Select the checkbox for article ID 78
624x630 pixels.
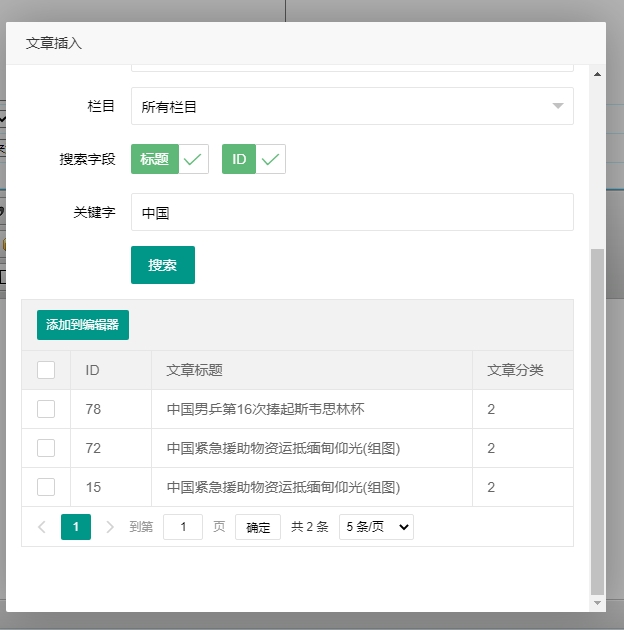[46, 409]
